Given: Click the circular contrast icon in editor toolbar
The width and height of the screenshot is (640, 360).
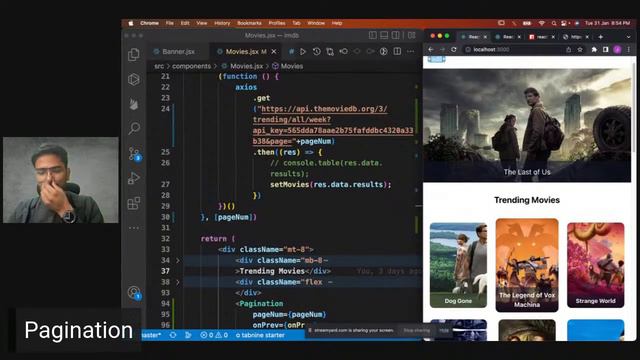Looking at the screenshot, I should [x=383, y=51].
